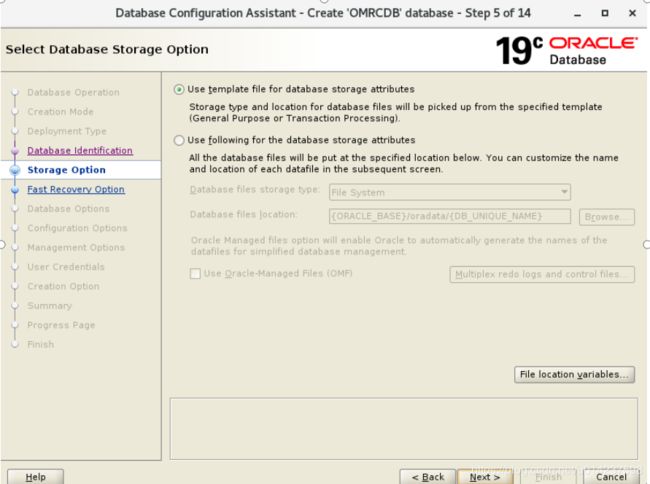650x484 pixels.
Task: Click Database Operation step label
Action: (73, 92)
